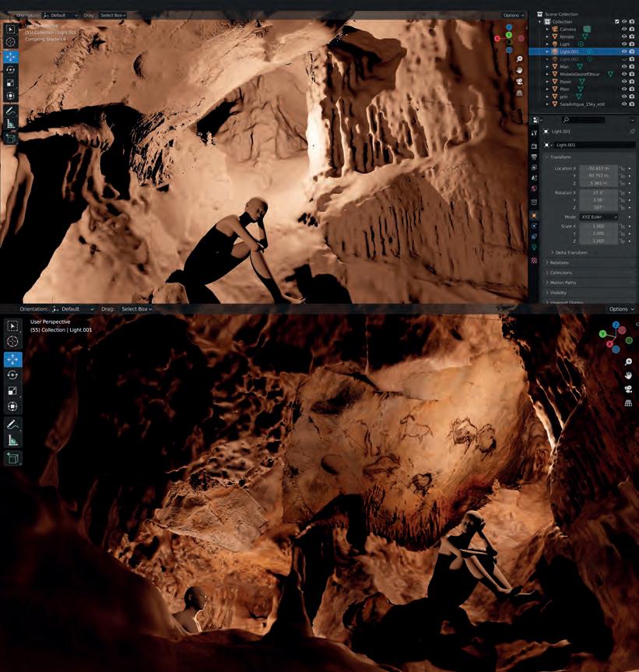The image size is (639, 672).
Task: Open the Tool properties tab
Action: point(534,133)
